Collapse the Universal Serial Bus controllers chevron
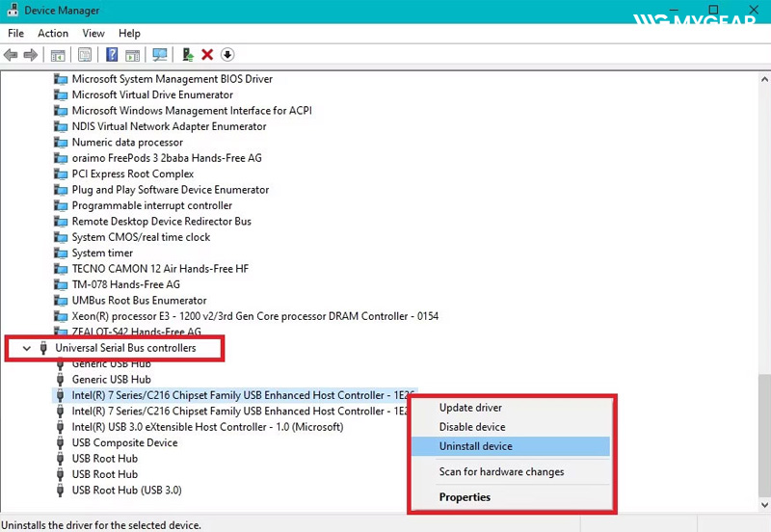The width and height of the screenshot is (771, 532). tap(27, 348)
